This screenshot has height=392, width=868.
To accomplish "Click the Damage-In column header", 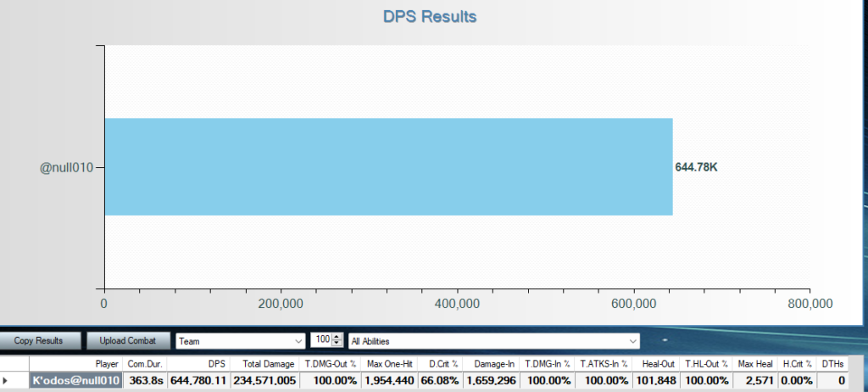I will (x=492, y=363).
